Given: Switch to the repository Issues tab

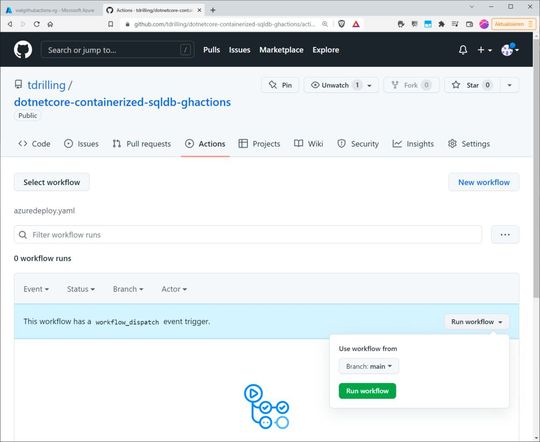Looking at the screenshot, I should 81,144.
